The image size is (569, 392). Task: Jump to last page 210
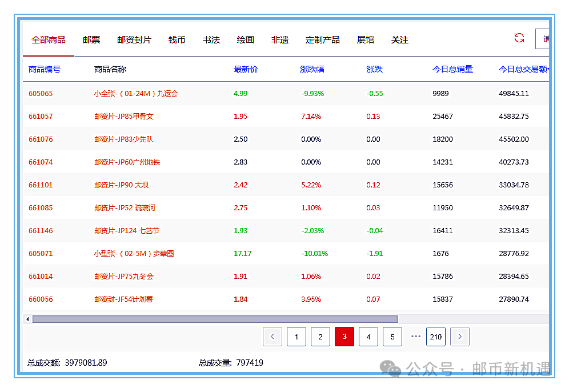[x=436, y=337]
